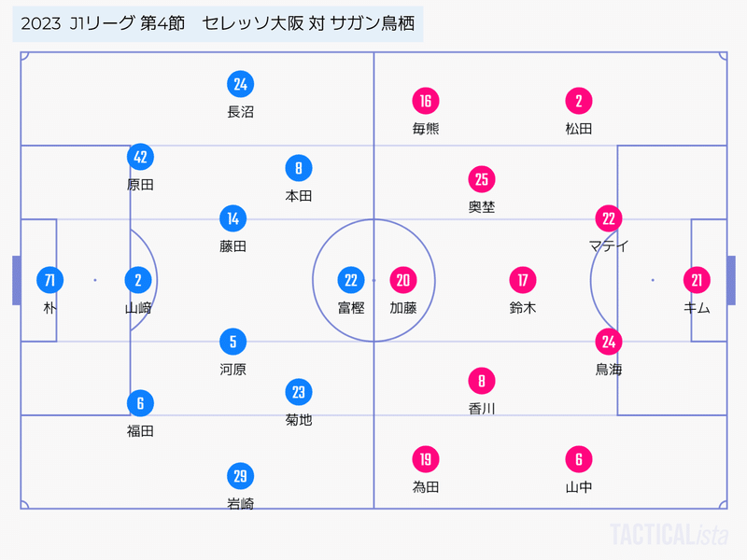Screen dimensions: 747x560
Task: Select blue forward 22 富樫 marker
Action: tap(351, 280)
